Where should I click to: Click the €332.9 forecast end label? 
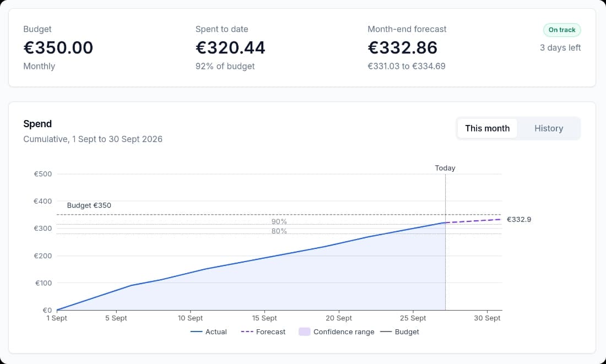518,220
